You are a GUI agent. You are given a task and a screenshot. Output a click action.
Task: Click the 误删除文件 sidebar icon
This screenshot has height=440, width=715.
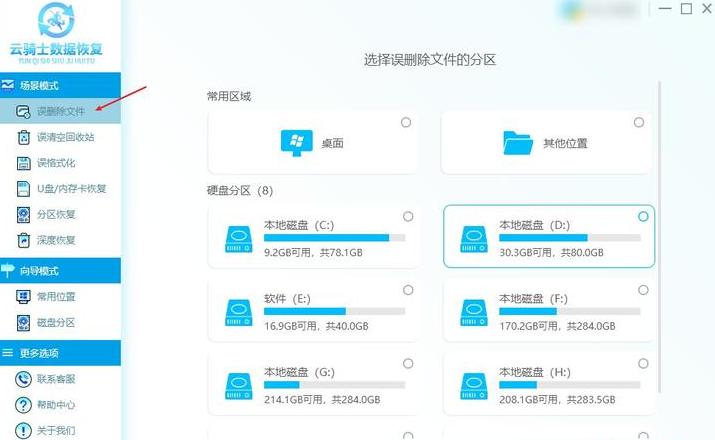coord(23,111)
